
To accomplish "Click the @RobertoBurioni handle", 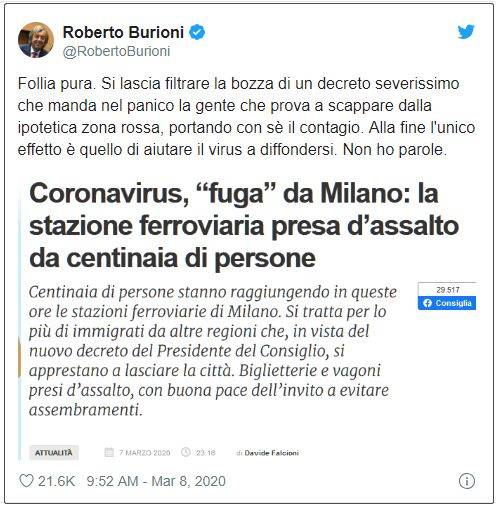I will click(x=116, y=52).
